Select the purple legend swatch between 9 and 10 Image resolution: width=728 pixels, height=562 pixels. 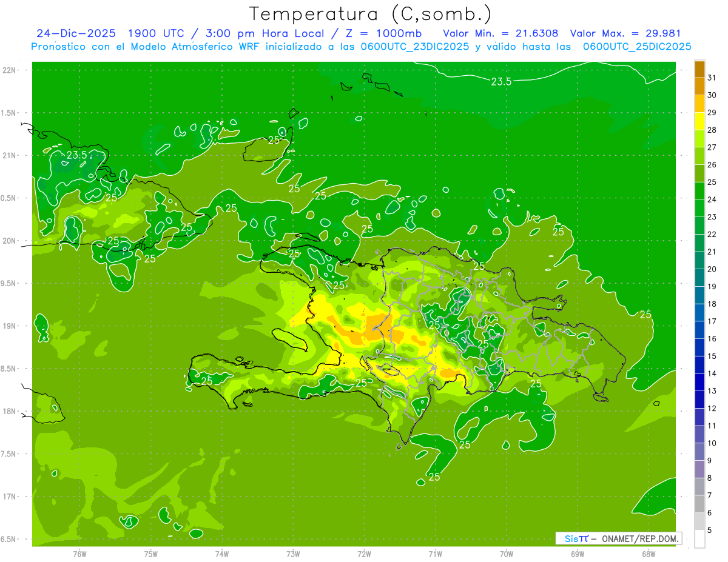click(699, 451)
